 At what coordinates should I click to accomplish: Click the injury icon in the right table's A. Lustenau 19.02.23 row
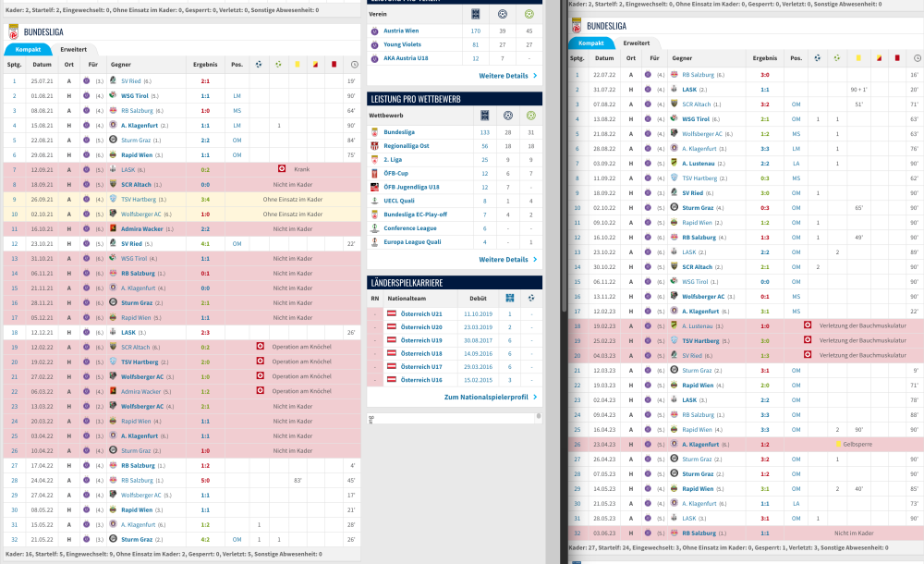(808, 325)
